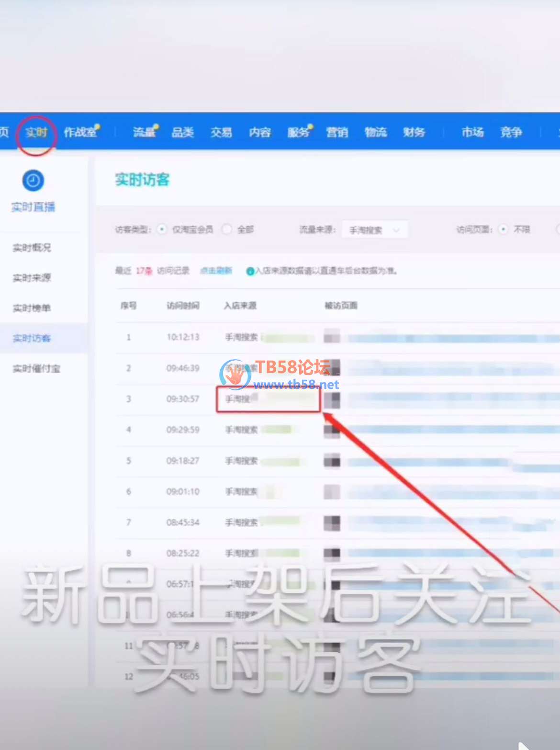Switch to the 品类 tab
This screenshot has width=560, height=750.
(x=183, y=133)
